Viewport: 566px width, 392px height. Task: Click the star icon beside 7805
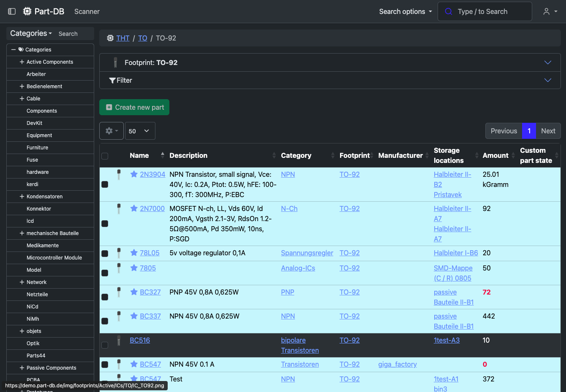[x=134, y=268]
